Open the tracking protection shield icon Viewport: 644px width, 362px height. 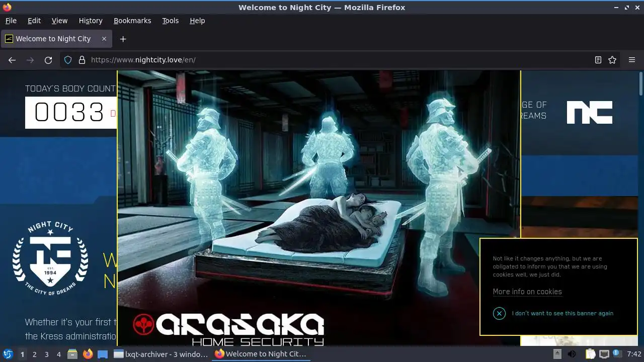coord(68,60)
